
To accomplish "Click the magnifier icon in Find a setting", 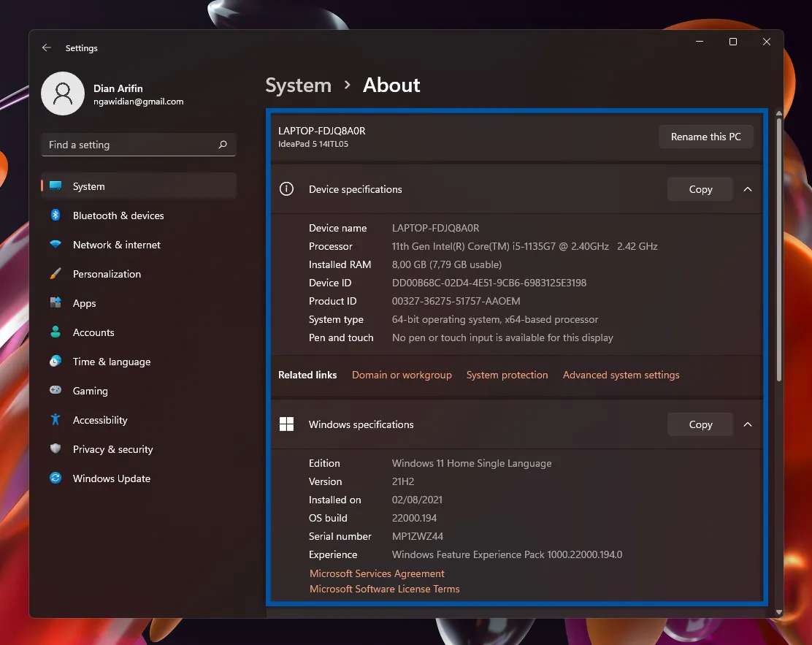I will pos(223,145).
